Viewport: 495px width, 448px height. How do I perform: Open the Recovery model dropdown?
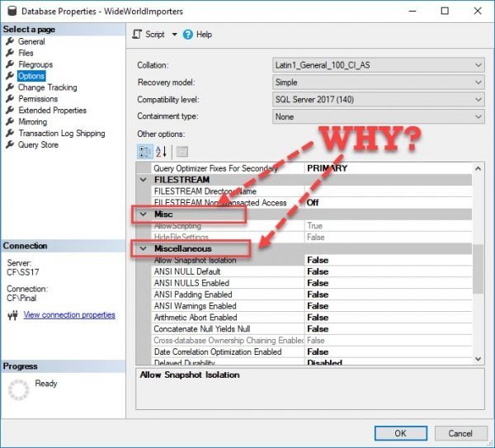point(378,83)
